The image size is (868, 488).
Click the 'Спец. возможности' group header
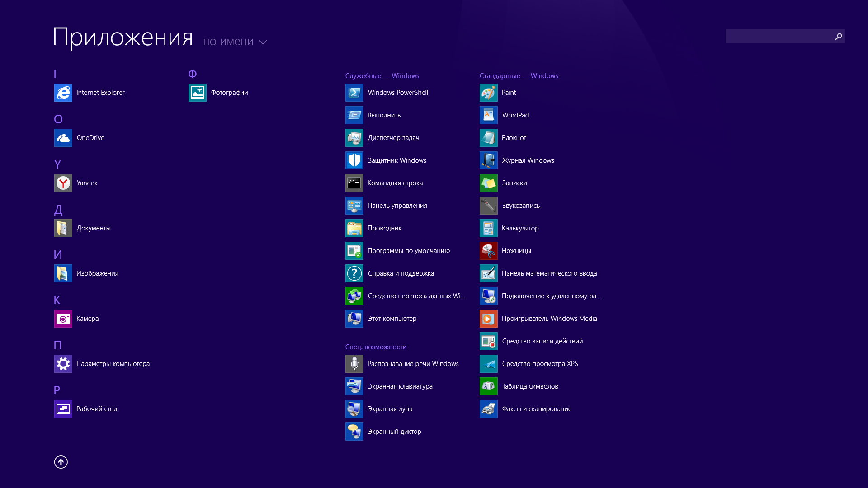tap(376, 347)
